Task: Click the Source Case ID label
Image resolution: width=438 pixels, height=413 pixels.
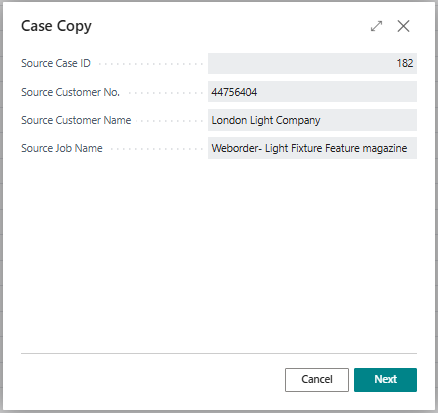Action: coord(56,63)
